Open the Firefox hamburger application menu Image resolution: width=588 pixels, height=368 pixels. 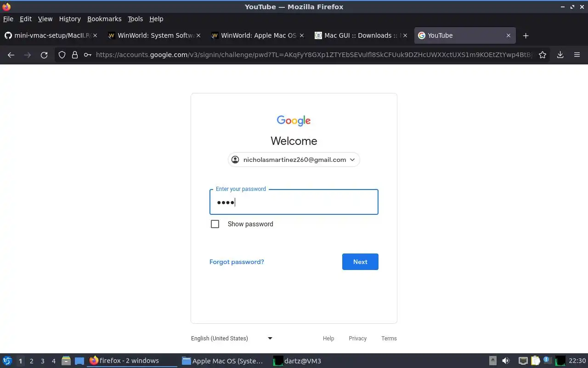577,55
